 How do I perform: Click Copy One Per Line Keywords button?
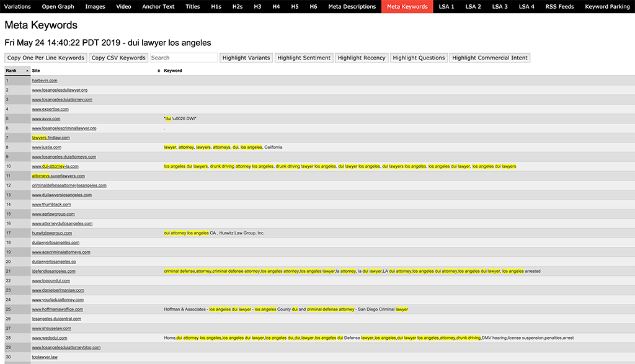(x=46, y=58)
